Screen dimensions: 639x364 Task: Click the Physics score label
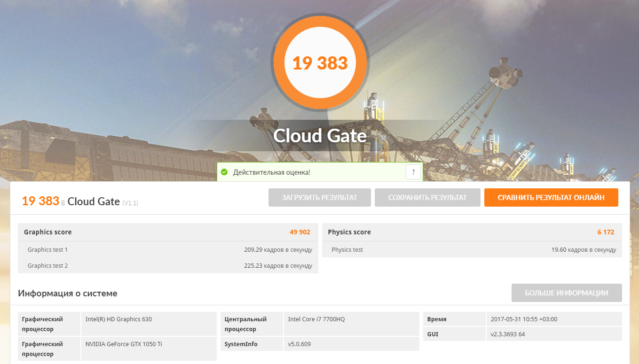pyautogui.click(x=349, y=232)
